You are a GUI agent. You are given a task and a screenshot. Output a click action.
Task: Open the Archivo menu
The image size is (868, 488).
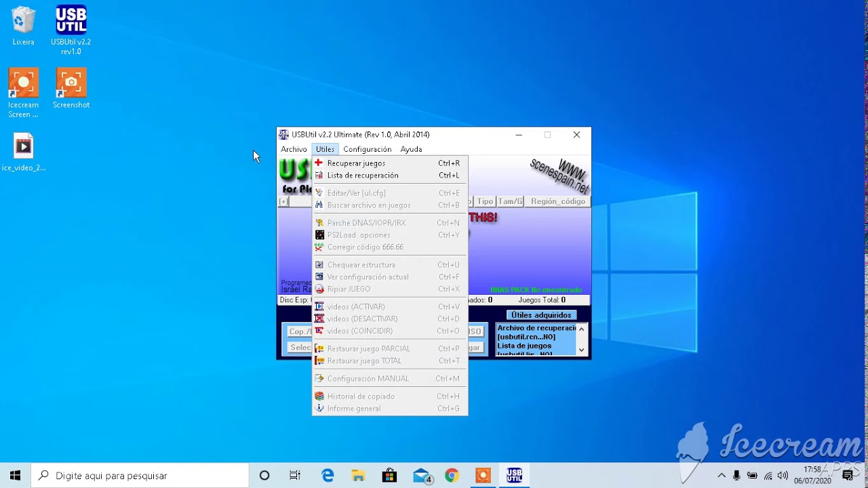(294, 149)
